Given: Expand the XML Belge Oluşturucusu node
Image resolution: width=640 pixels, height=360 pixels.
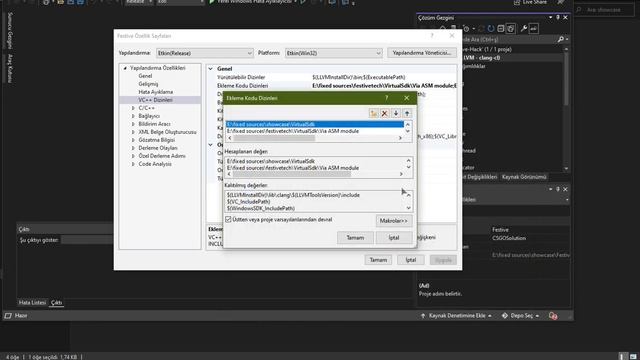Looking at the screenshot, I should click(x=133, y=132).
